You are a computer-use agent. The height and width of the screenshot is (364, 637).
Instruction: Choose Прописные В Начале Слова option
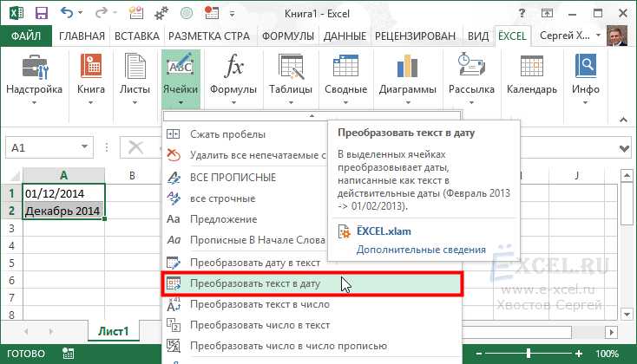pos(245,240)
